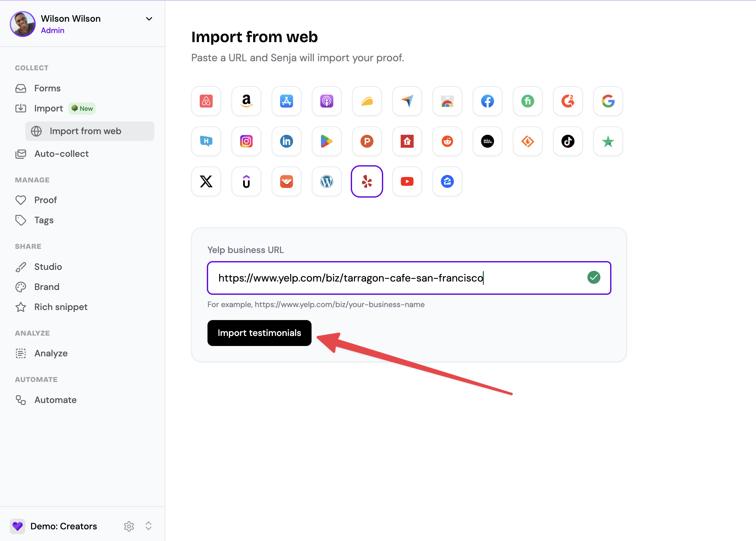Select the Instagram import source

point(246,141)
